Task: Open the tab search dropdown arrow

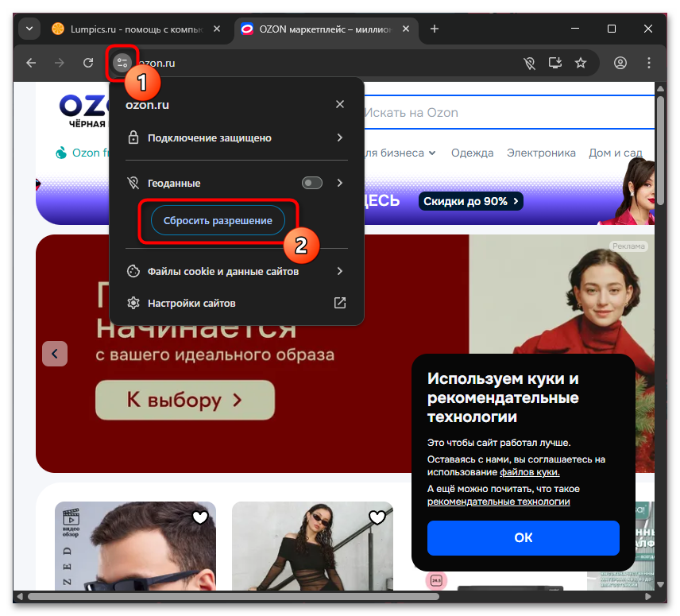Action: [x=29, y=29]
